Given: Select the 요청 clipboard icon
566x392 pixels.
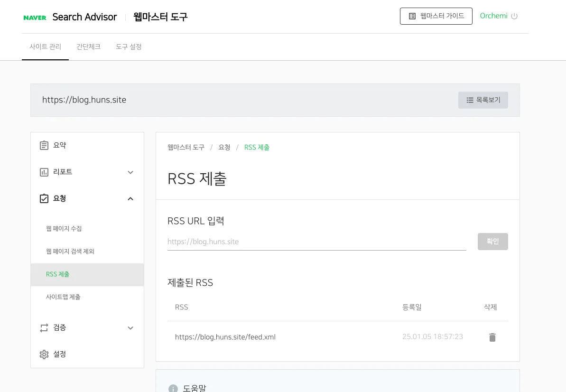Looking at the screenshot, I should 44,198.
